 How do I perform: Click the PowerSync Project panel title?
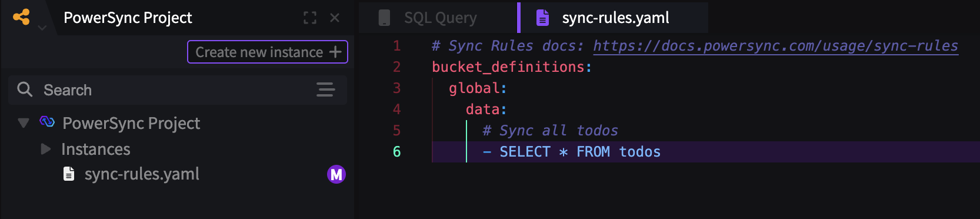(x=128, y=18)
